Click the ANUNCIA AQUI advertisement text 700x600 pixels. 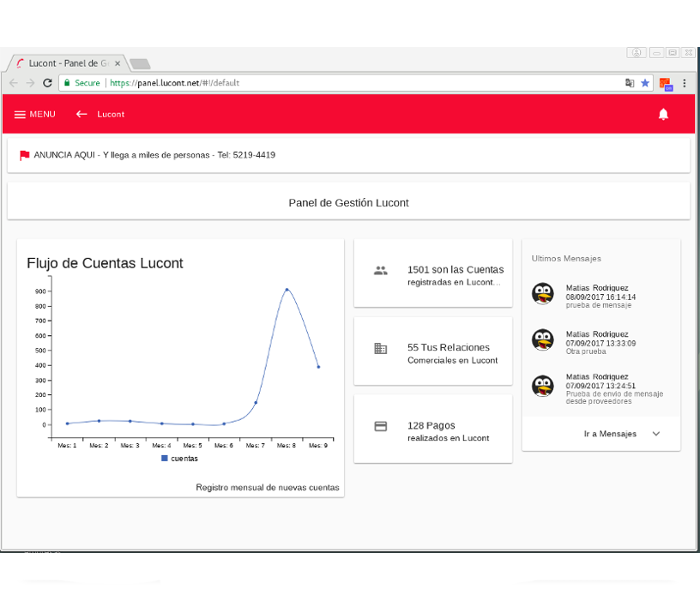(x=154, y=155)
